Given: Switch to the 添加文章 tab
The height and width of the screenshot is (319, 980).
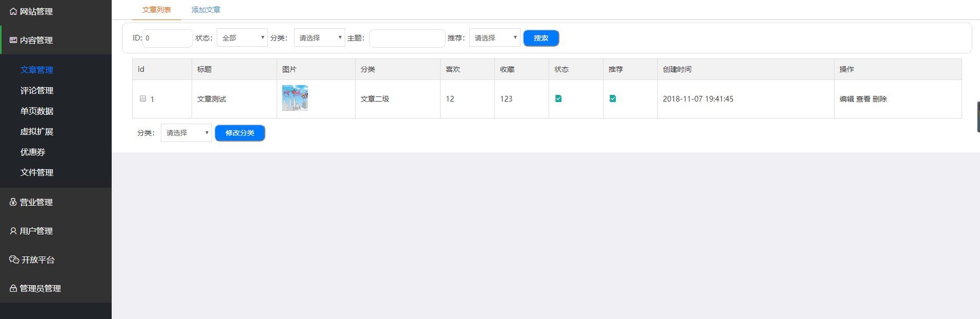Looking at the screenshot, I should 206,10.
